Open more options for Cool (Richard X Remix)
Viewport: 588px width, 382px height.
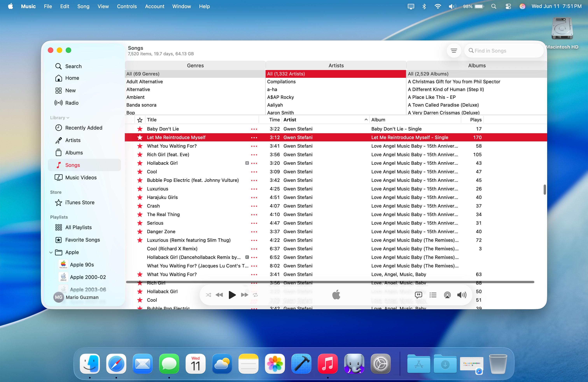(254, 249)
